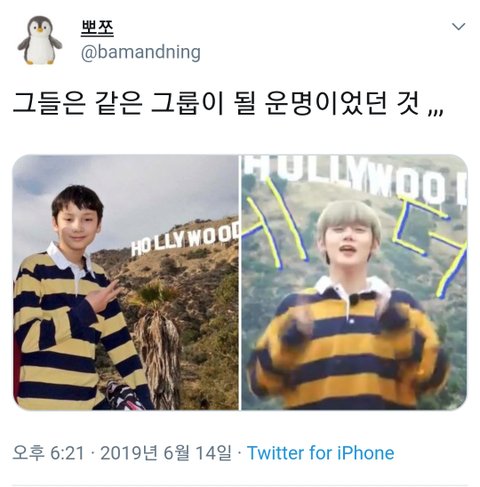Open the 뽀쪼 display name profile
480x487 pixels.
pyautogui.click(x=97, y=28)
